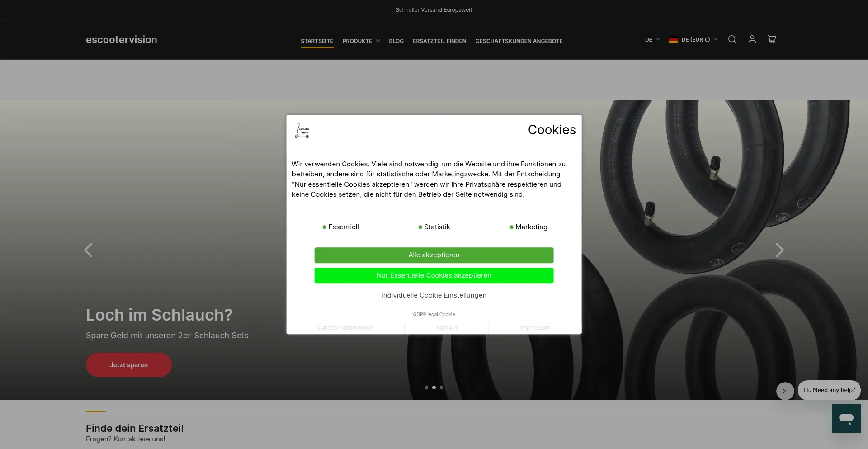Click 'Schneller Versand Europaweit' announcement text
The image size is (868, 449).
click(x=434, y=9)
